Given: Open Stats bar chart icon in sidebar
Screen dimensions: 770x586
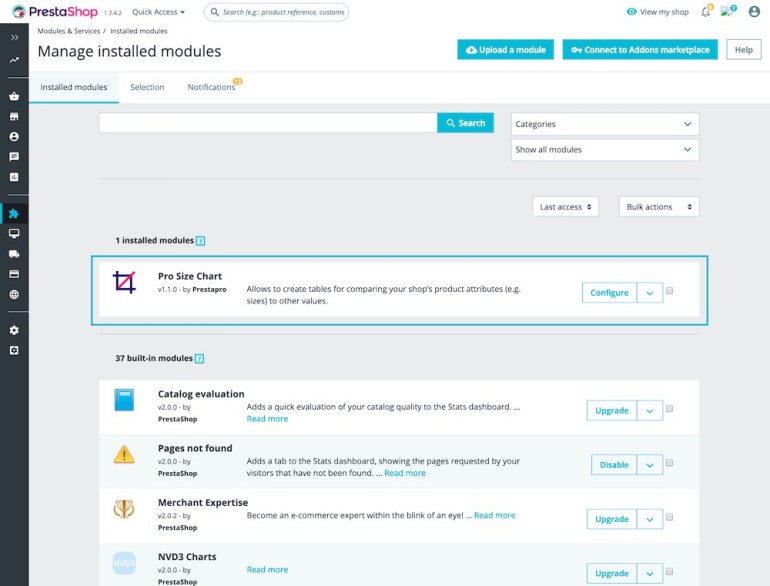Looking at the screenshot, I should coord(14,177).
